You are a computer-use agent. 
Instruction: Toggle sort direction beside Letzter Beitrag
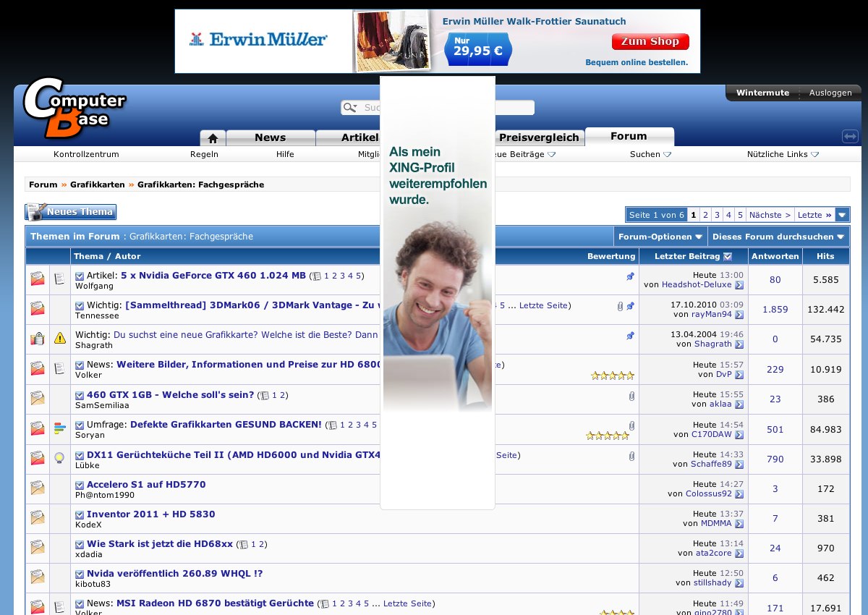728,257
